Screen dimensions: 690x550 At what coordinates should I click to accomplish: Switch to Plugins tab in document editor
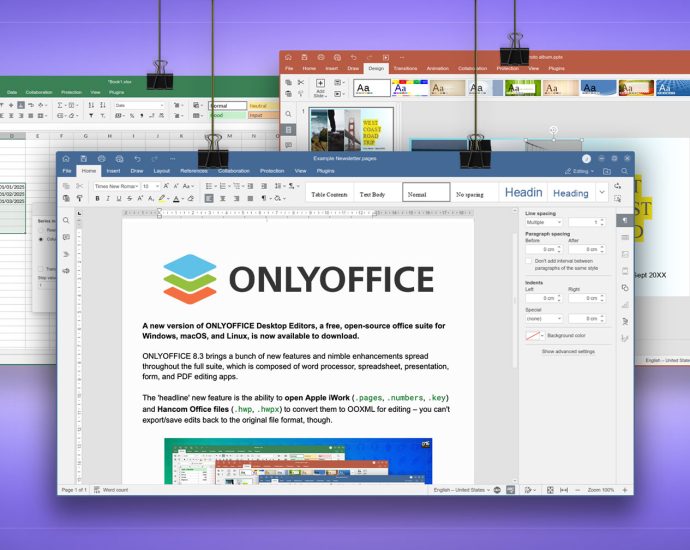pyautogui.click(x=326, y=171)
